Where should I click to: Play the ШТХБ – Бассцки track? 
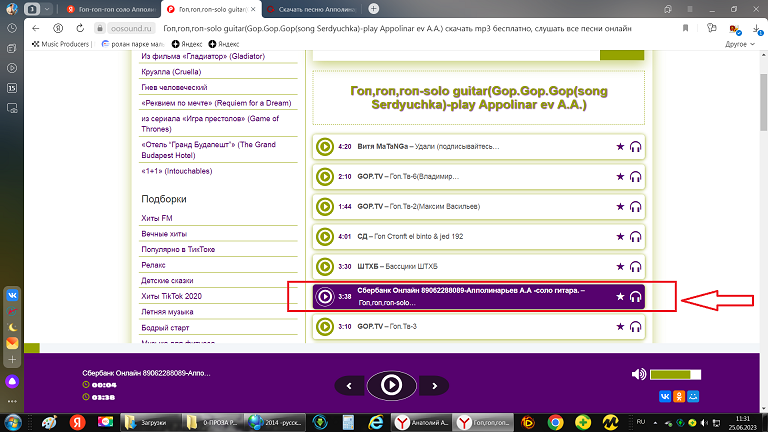click(x=324, y=266)
